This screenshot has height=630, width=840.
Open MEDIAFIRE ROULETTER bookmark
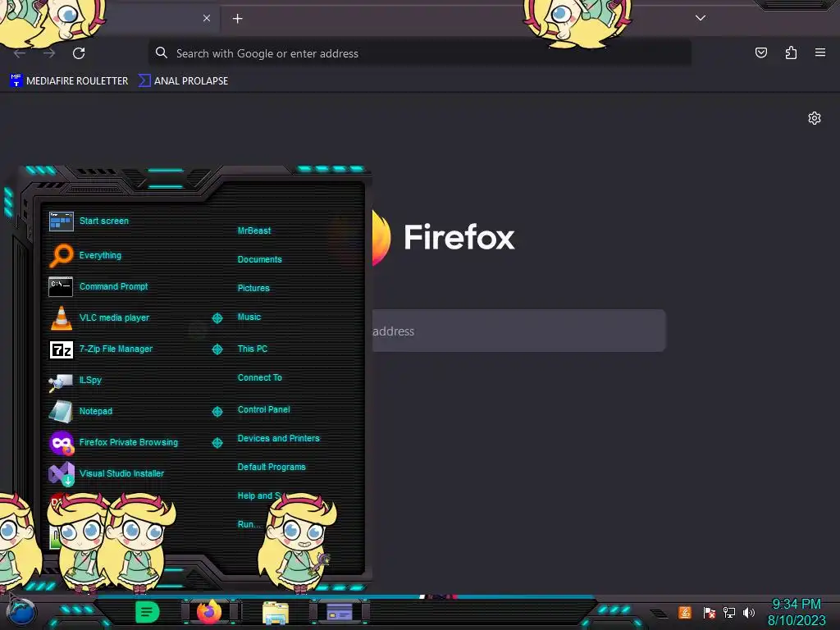[x=69, y=81]
